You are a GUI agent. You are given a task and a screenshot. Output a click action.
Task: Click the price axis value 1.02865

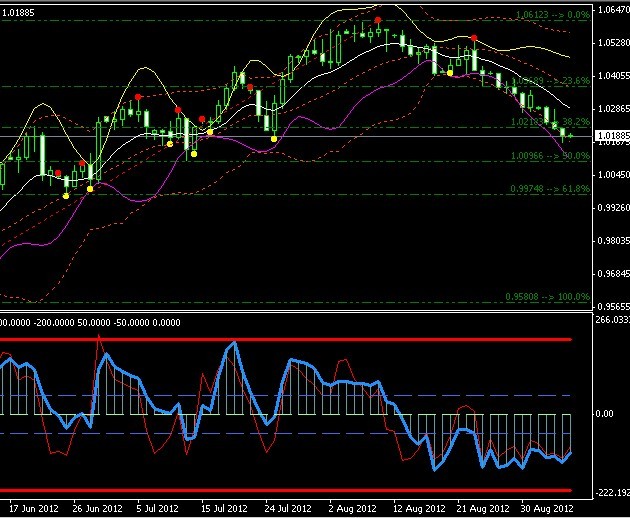click(x=614, y=109)
